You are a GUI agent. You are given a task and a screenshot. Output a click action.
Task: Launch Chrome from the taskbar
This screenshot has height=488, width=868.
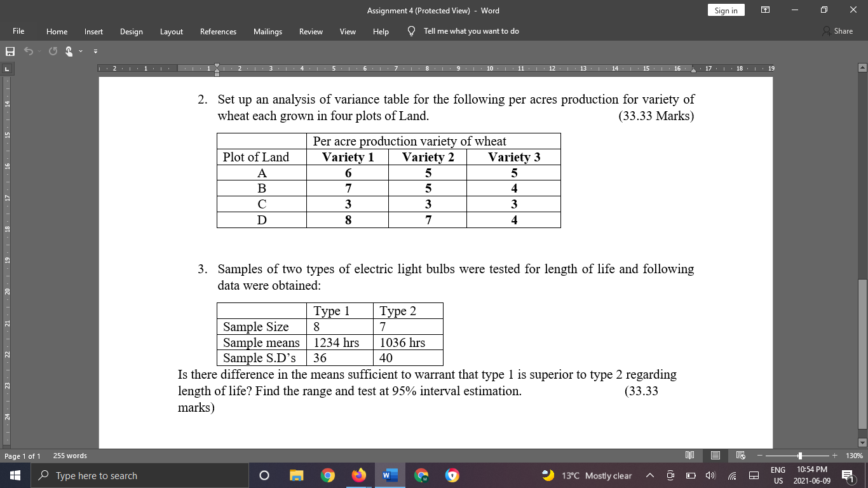coord(327,475)
